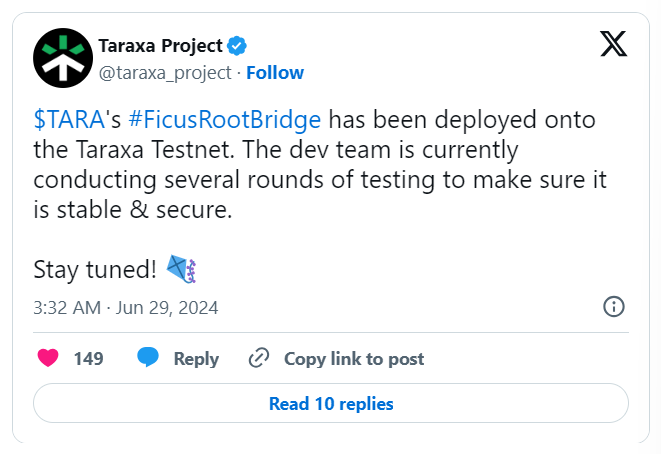Open the 3:32 AM Jun 29, 2024 timestamp
The image size is (661, 454).
(126, 308)
